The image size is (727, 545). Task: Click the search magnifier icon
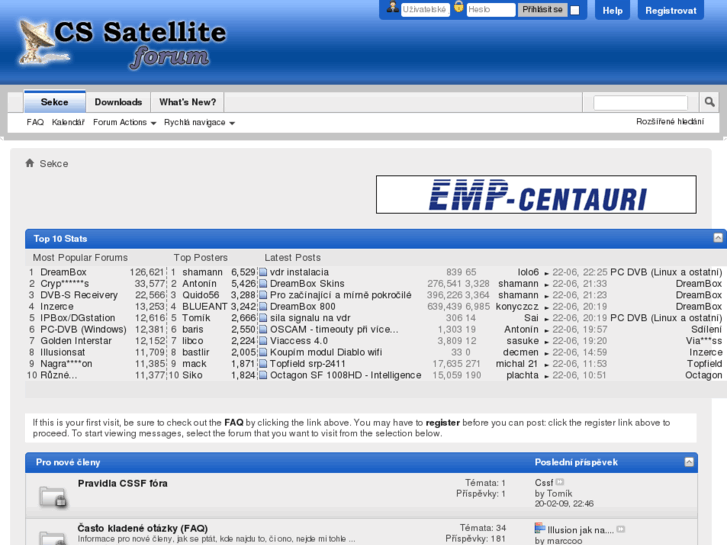click(x=709, y=102)
